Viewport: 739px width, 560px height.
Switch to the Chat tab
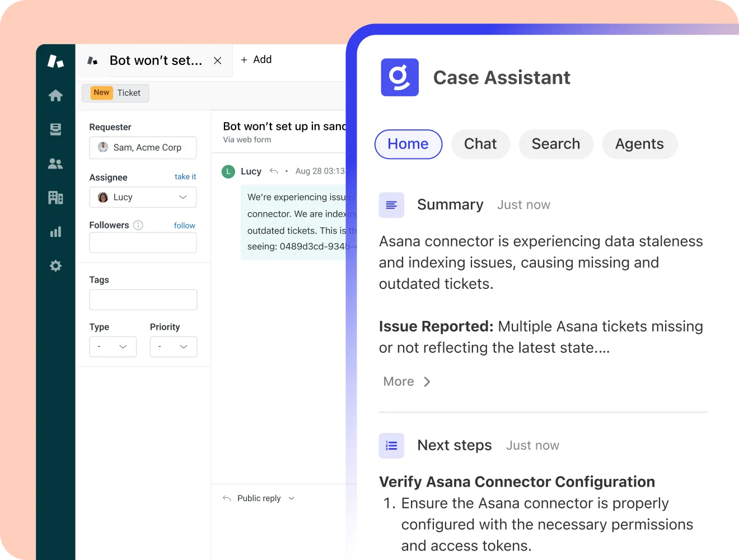(x=480, y=144)
